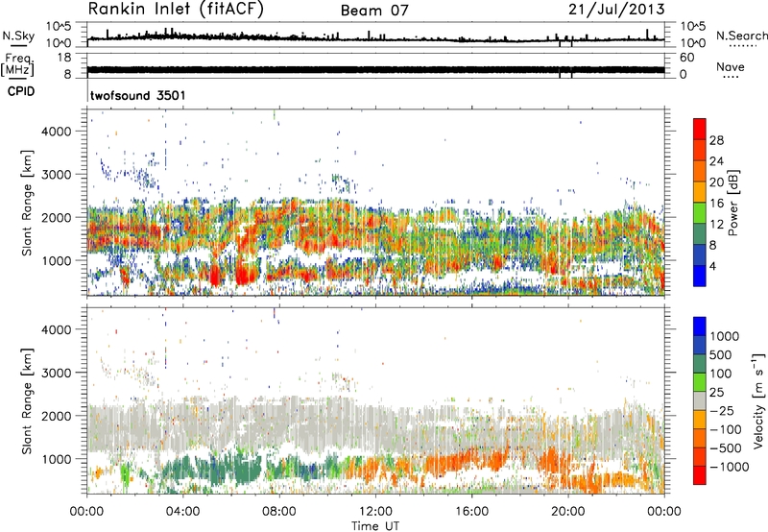Screen dimensions: 768x532
Task: Click the '16' tick on Power colorbar
Action: point(716,204)
